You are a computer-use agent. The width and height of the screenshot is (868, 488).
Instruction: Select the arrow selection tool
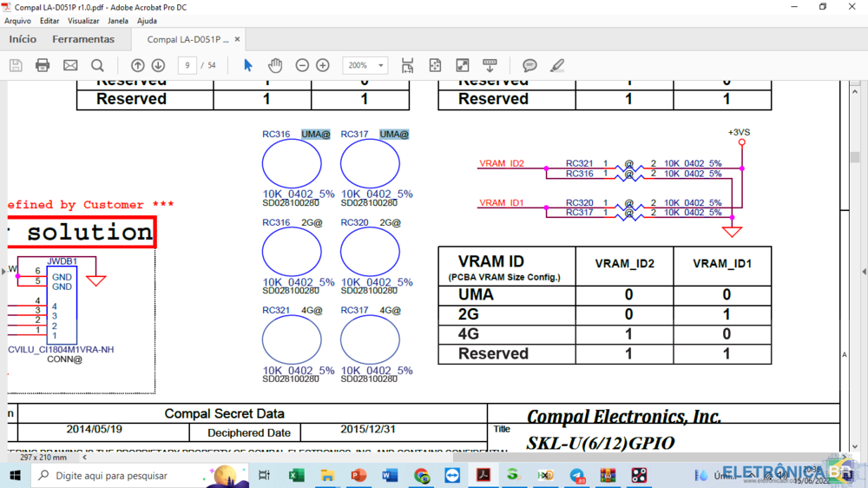click(248, 65)
